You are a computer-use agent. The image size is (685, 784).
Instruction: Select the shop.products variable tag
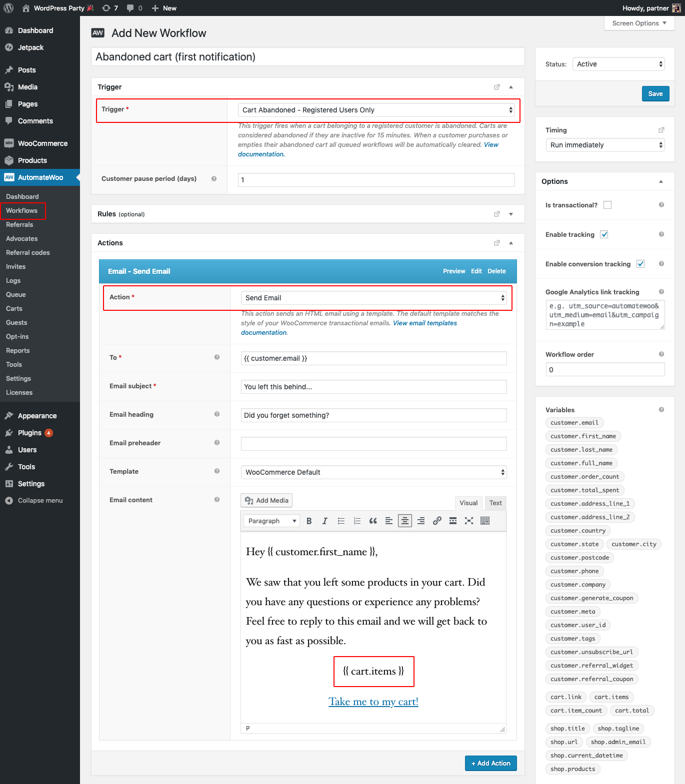pos(573,769)
